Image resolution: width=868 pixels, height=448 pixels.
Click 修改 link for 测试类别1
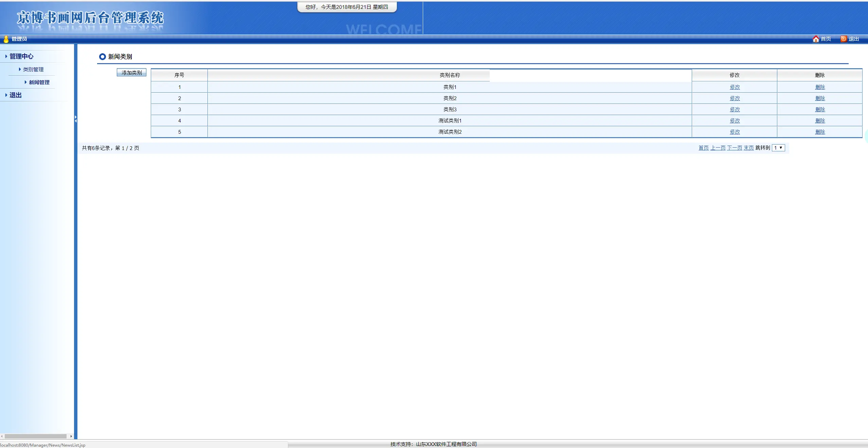point(735,121)
